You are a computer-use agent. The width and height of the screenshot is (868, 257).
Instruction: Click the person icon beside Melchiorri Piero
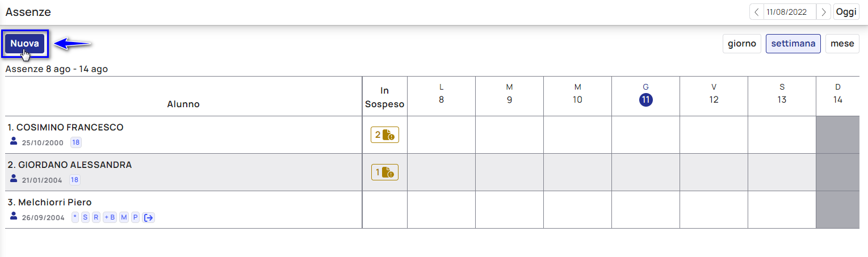(14, 217)
